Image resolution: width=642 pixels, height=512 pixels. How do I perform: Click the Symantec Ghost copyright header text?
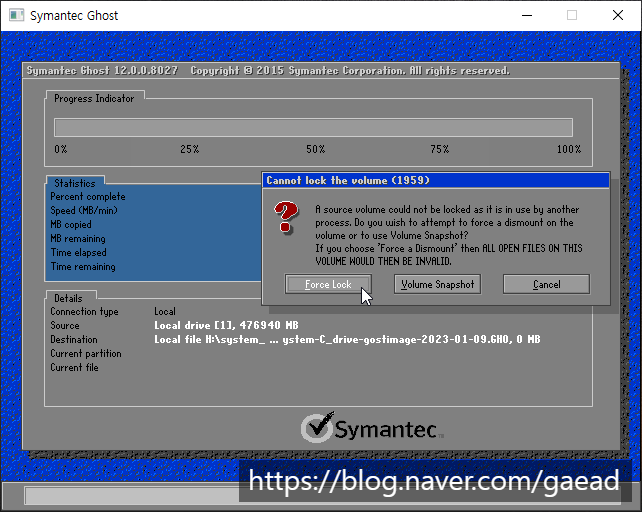(x=267, y=71)
